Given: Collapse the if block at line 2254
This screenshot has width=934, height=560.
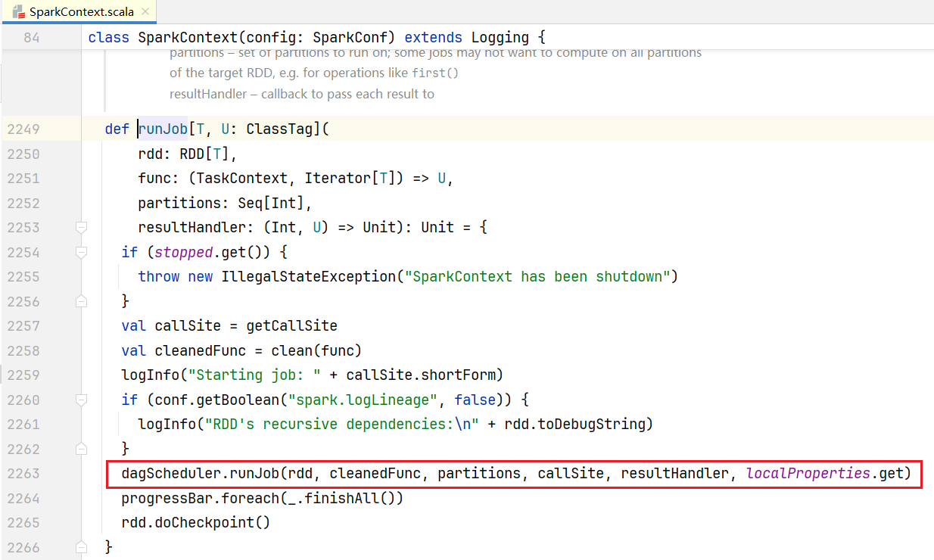Looking at the screenshot, I should [x=81, y=252].
